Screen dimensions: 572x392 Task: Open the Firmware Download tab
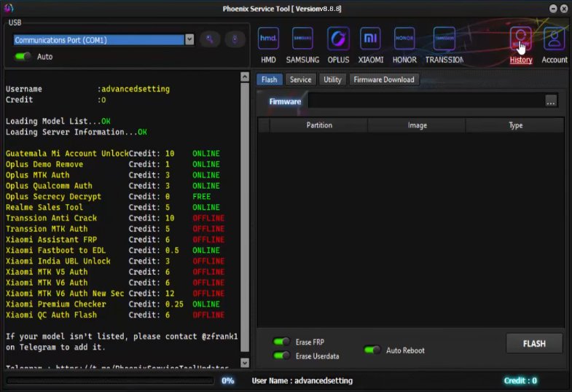[384, 79]
